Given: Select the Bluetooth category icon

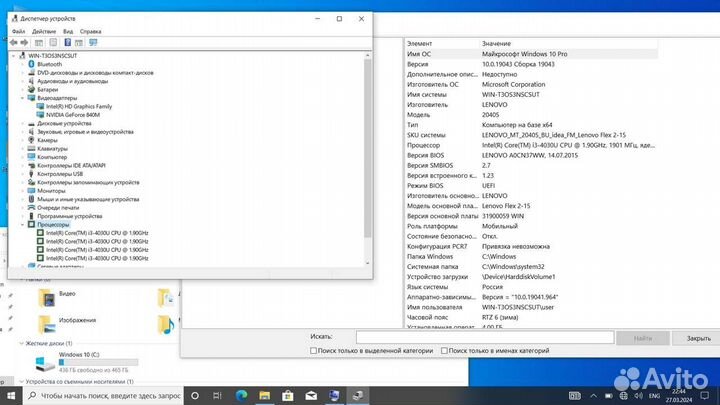Looking at the screenshot, I should click(31, 64).
